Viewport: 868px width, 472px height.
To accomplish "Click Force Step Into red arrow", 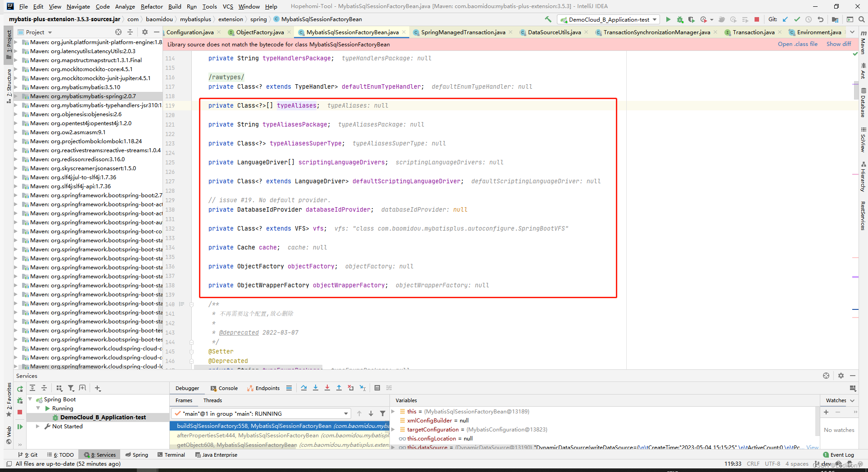I will pyautogui.click(x=327, y=388).
